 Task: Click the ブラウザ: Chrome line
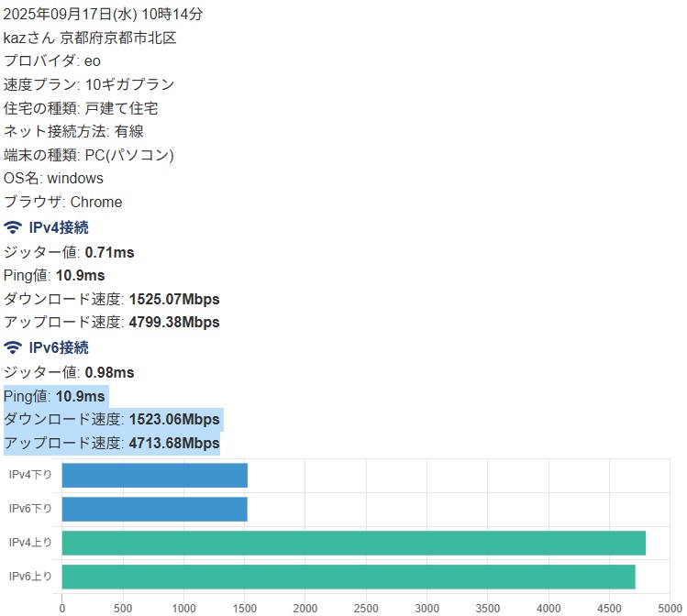tap(63, 202)
